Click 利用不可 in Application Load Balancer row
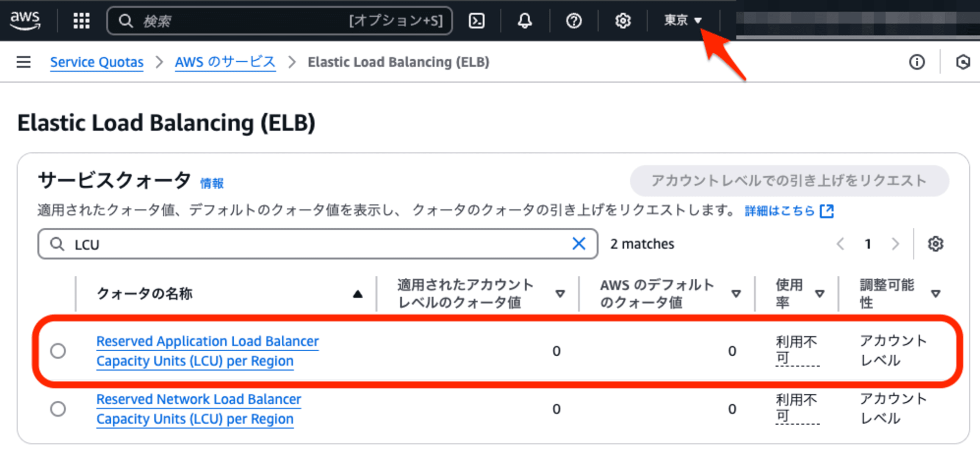 [x=797, y=350]
